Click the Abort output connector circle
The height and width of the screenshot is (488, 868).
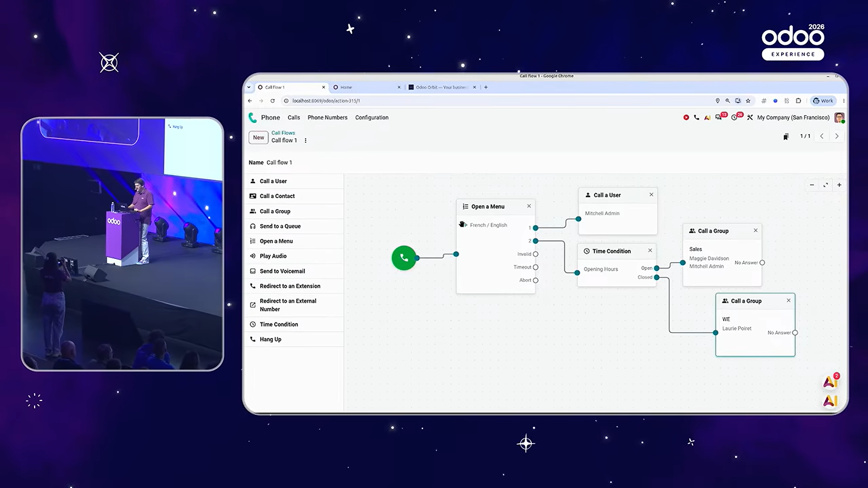[536, 280]
